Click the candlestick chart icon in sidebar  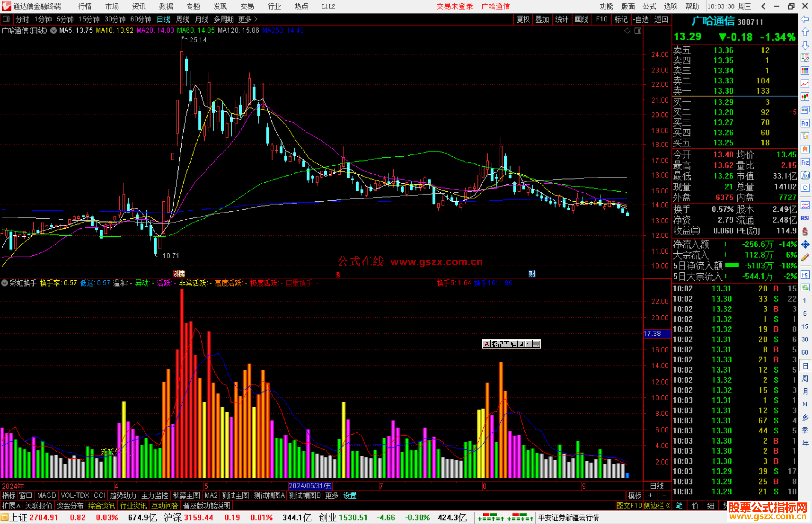tap(805, 97)
